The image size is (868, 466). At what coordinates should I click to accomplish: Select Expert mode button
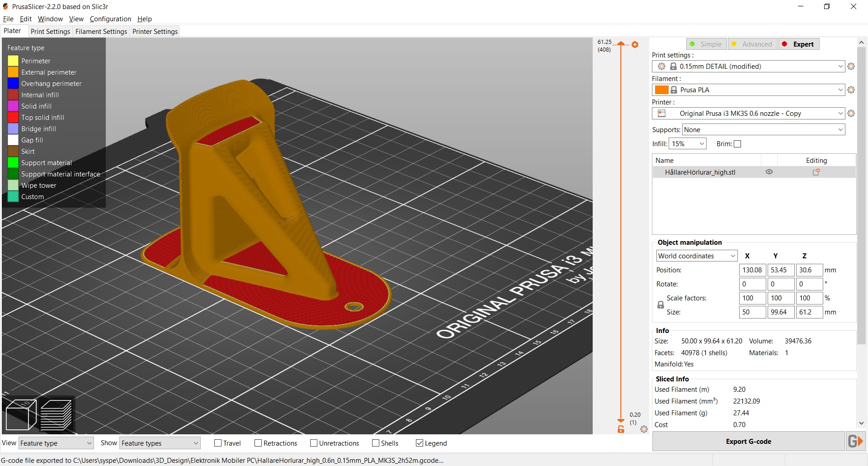799,44
